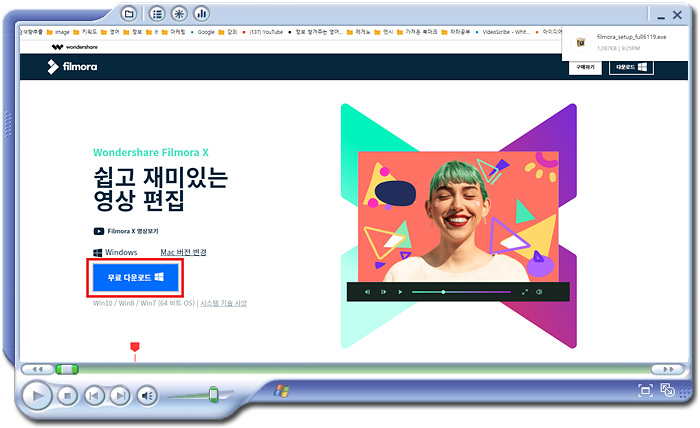Click the installer package icon in download popup
Viewport: 700px width, 428px height.
(x=581, y=42)
